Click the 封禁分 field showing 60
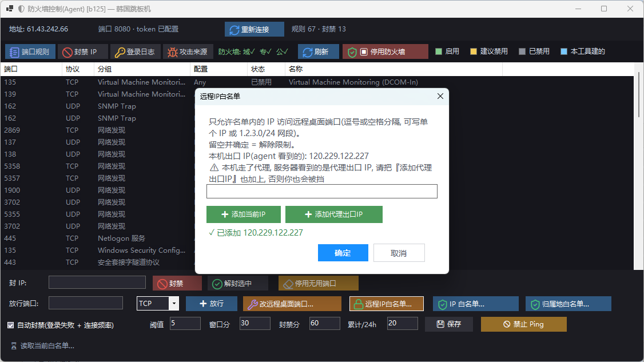The height and width of the screenshot is (362, 644). pyautogui.click(x=324, y=323)
